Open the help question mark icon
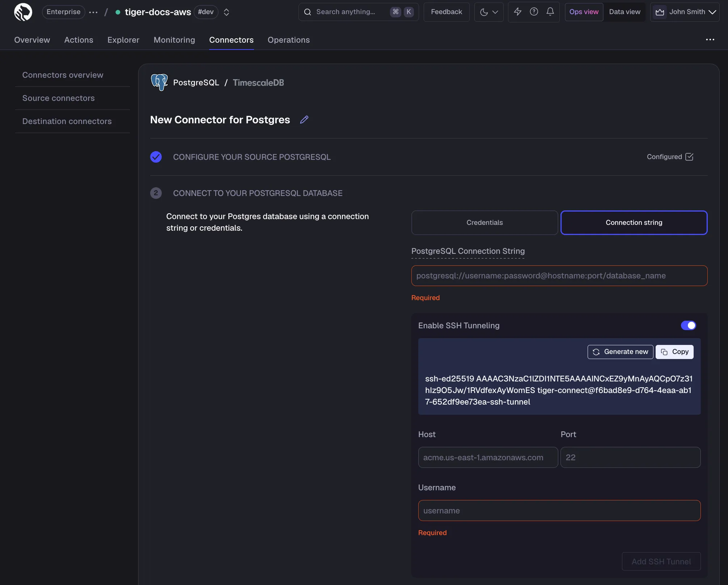The width and height of the screenshot is (728, 585). (534, 12)
